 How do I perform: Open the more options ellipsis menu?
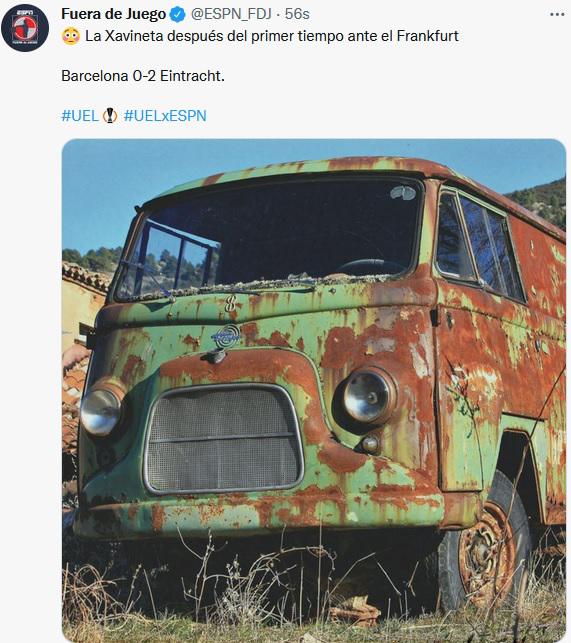(557, 14)
